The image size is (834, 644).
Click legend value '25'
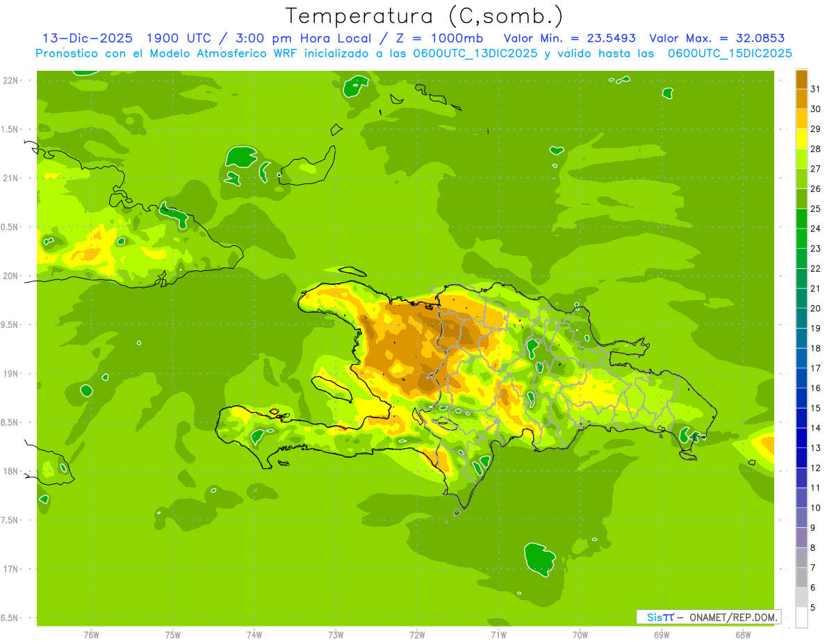pyautogui.click(x=816, y=208)
